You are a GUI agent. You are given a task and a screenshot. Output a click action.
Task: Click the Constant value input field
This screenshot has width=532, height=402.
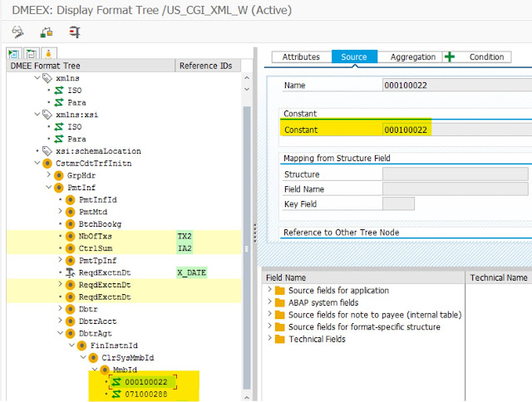[x=456, y=130]
